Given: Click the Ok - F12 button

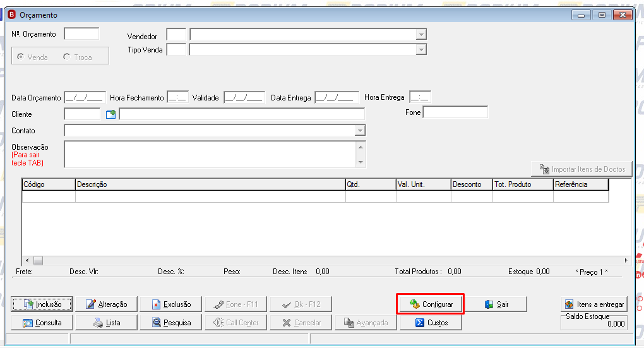Looking at the screenshot, I should pyautogui.click(x=301, y=304).
